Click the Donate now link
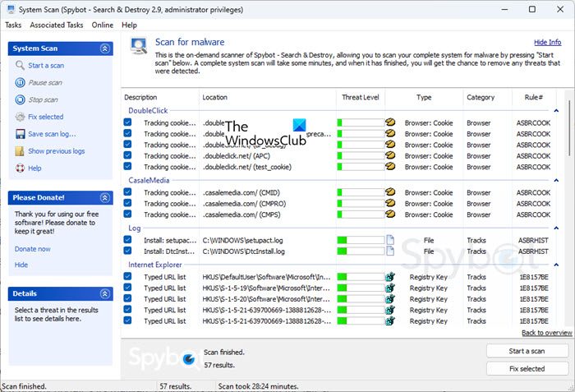 pyautogui.click(x=32, y=249)
